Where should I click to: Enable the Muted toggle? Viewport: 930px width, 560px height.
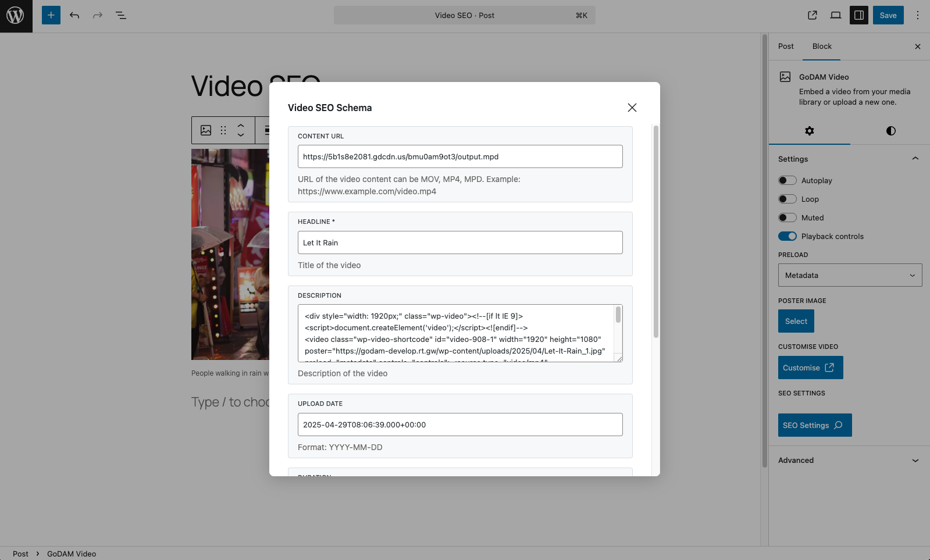(x=788, y=217)
